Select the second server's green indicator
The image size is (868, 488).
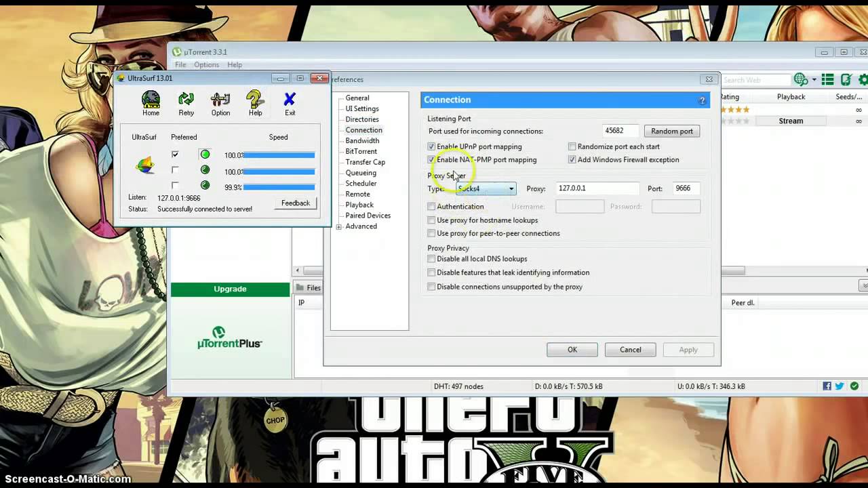point(205,170)
